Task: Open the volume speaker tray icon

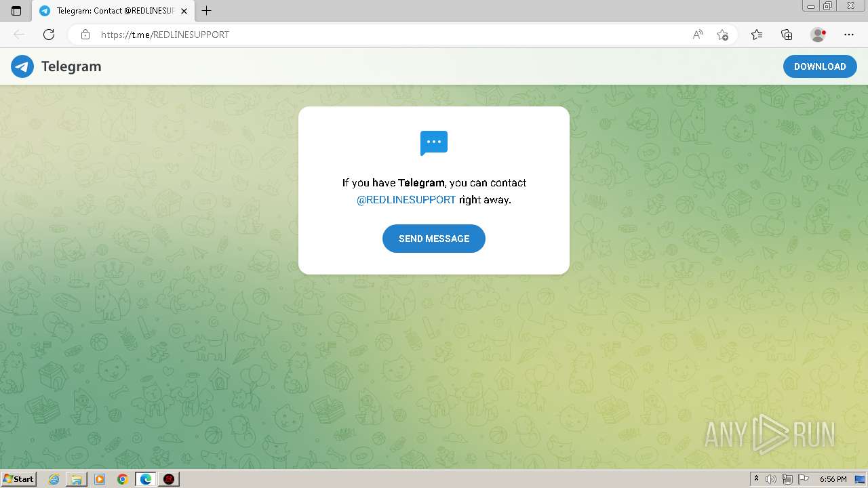Action: click(771, 479)
